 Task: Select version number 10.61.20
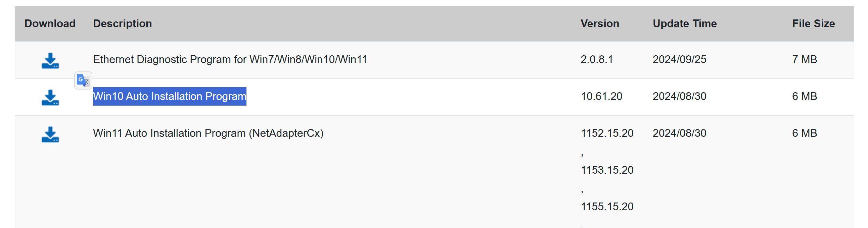tap(601, 97)
